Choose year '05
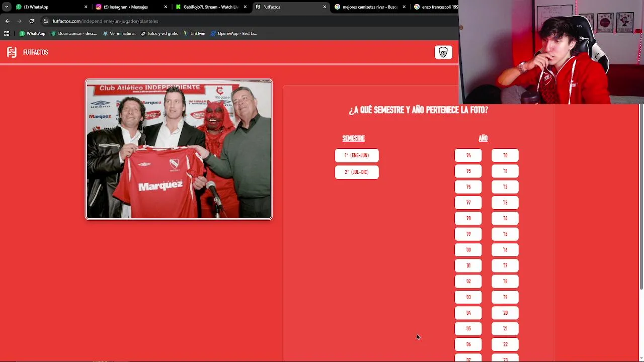 click(468, 328)
